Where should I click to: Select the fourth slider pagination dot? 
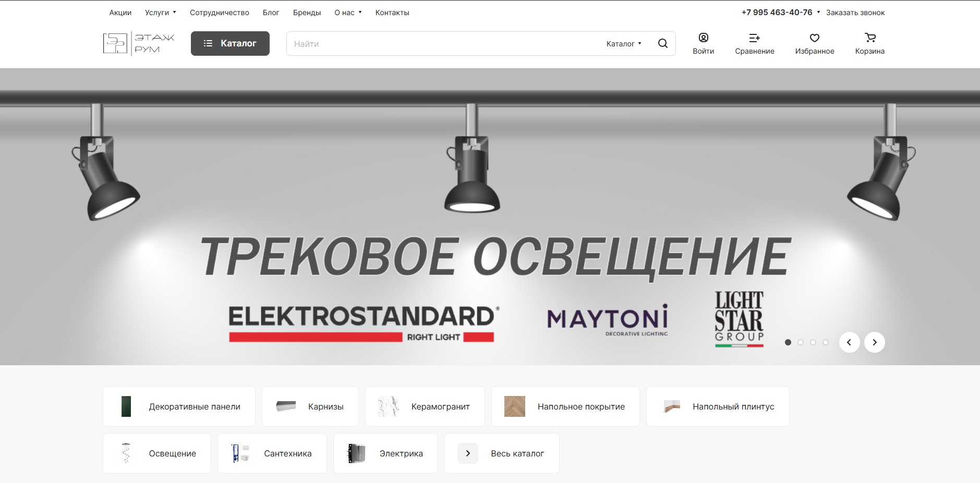(826, 342)
